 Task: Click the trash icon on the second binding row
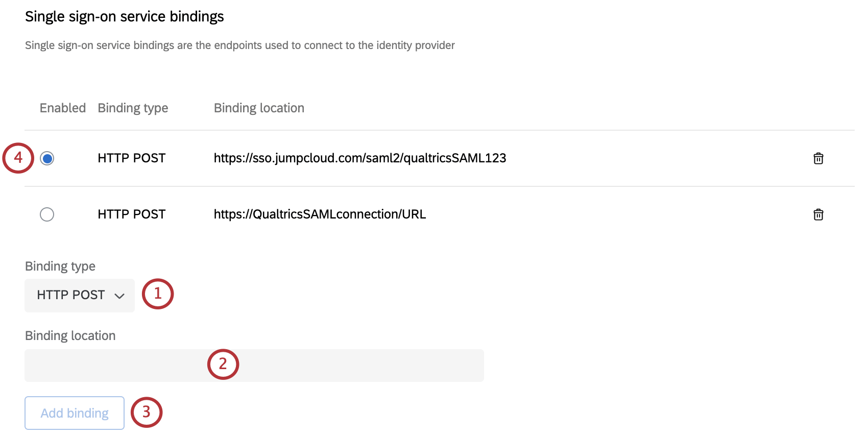coord(818,214)
